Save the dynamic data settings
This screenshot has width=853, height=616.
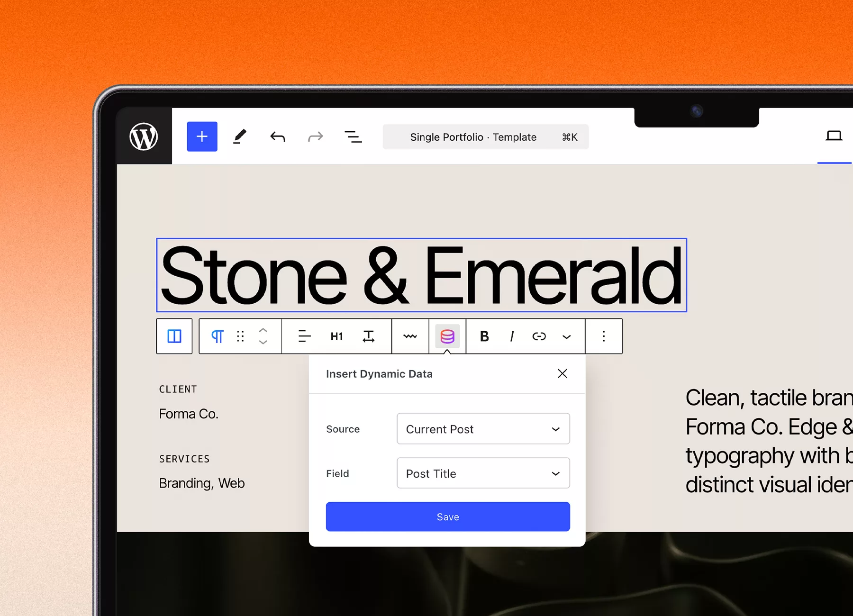[x=447, y=516]
